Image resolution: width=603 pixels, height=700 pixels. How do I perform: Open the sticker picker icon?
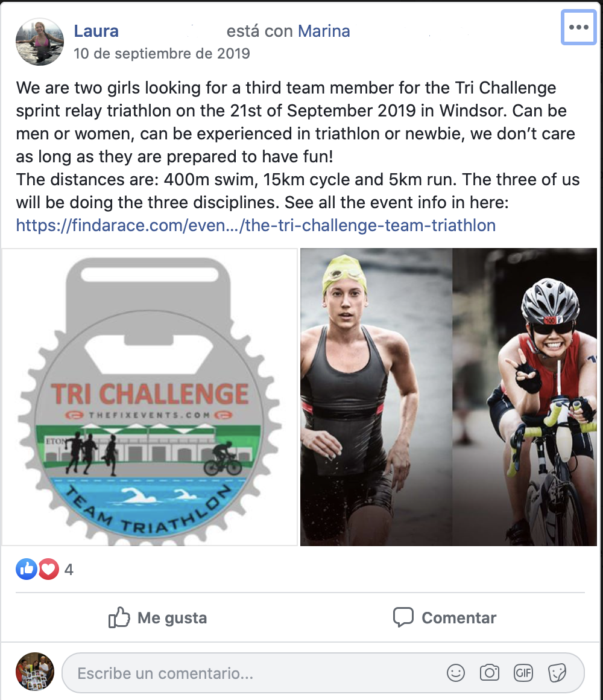[557, 673]
